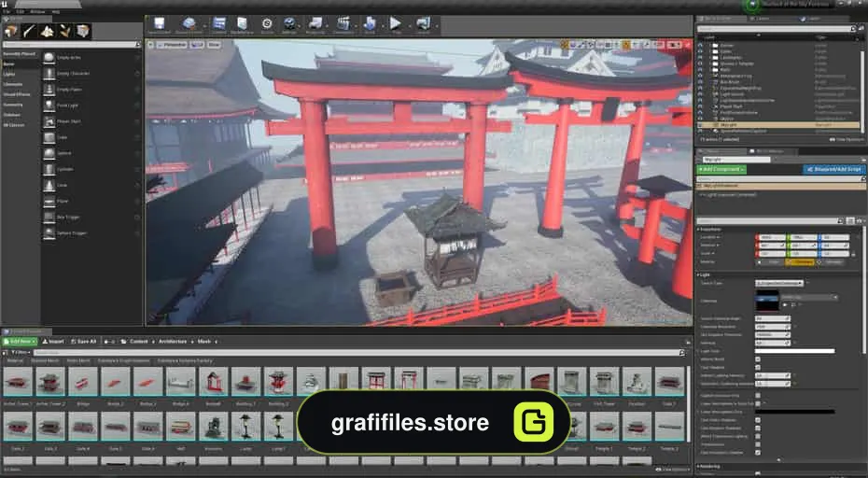Click the white Light Color swatch

coord(794,351)
